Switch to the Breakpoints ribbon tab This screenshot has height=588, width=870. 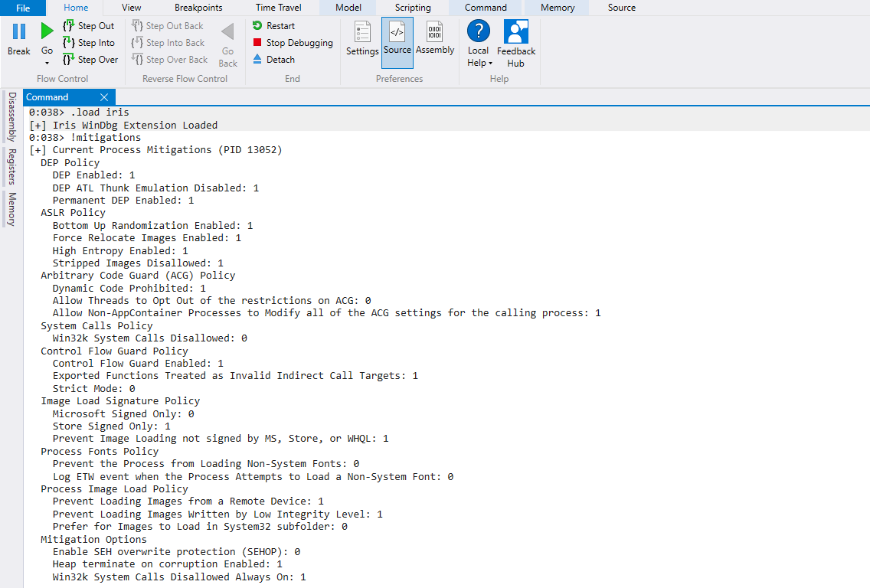198,8
